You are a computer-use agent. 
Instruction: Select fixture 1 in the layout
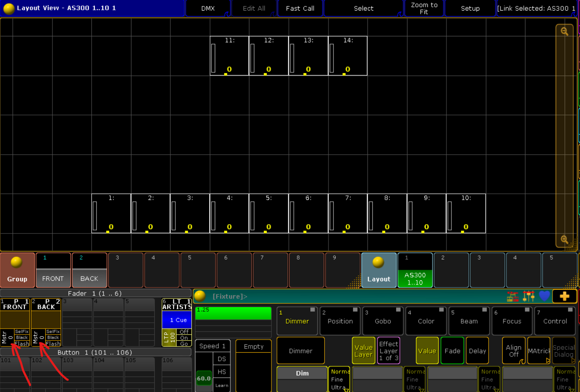click(111, 214)
